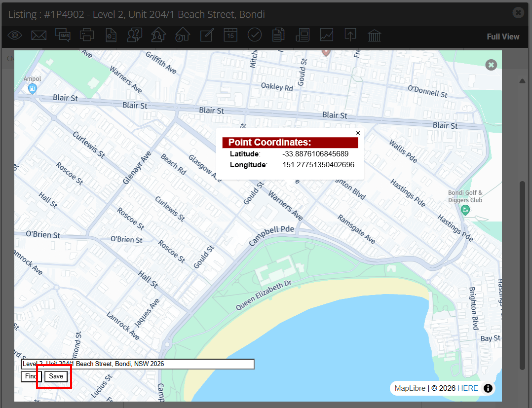Screen dimensions: 532x408
Task: Open the line chart statistics icon
Action: (x=326, y=35)
